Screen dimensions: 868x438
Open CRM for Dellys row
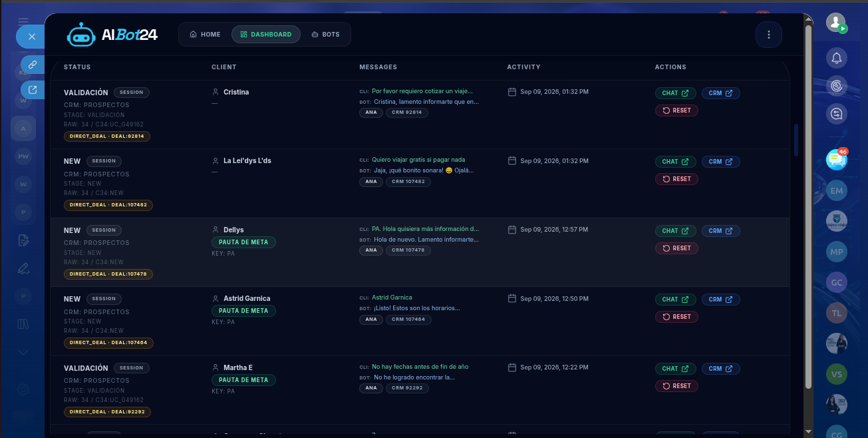720,231
